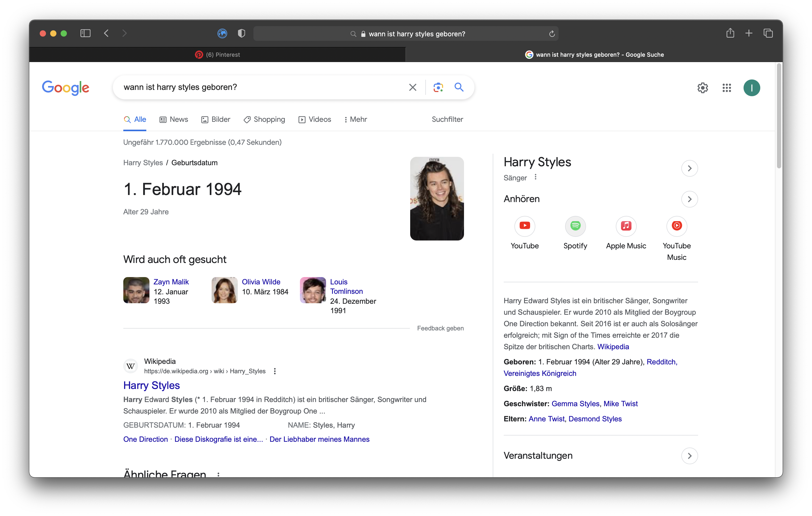Expand the Anhören section arrow
The image size is (812, 516).
689,199
